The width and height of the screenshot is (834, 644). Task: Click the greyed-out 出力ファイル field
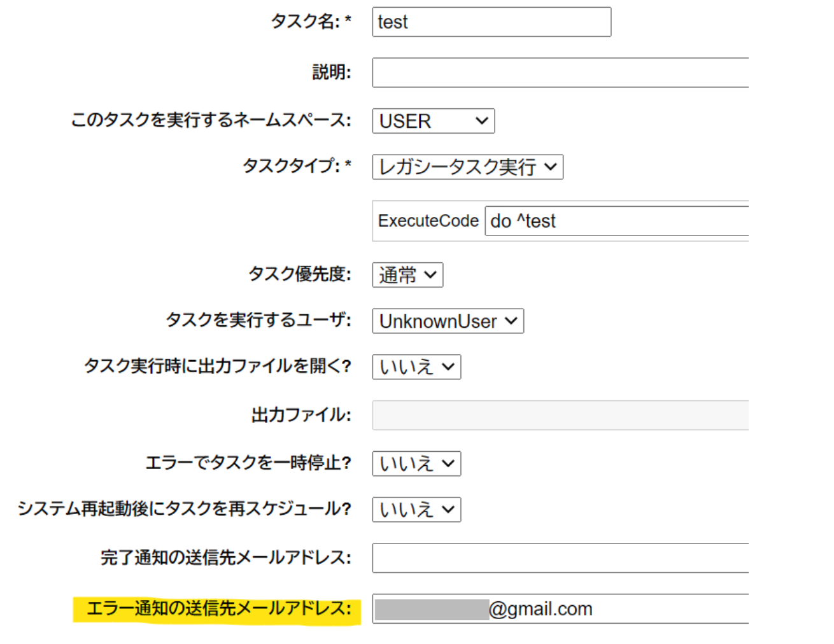560,416
